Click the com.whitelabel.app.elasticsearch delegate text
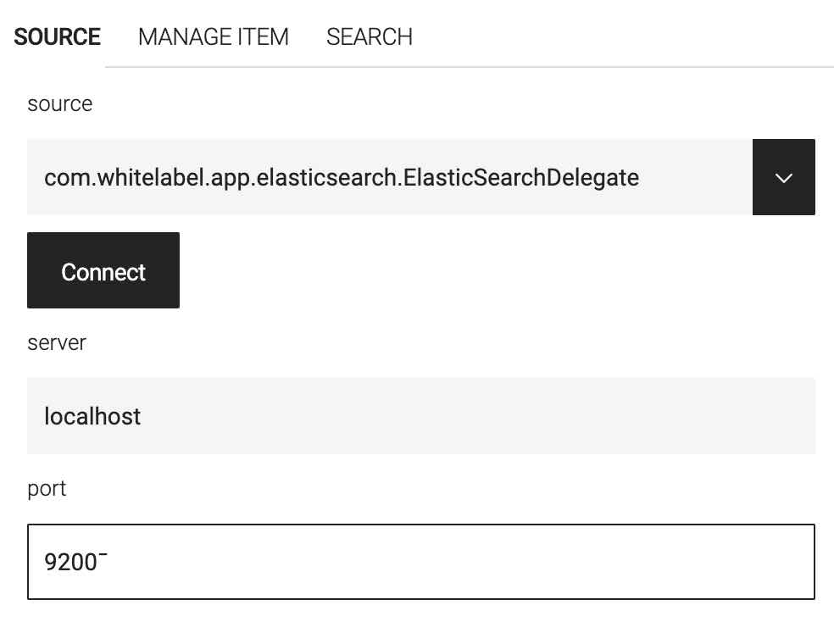The width and height of the screenshot is (834, 644). tap(342, 178)
